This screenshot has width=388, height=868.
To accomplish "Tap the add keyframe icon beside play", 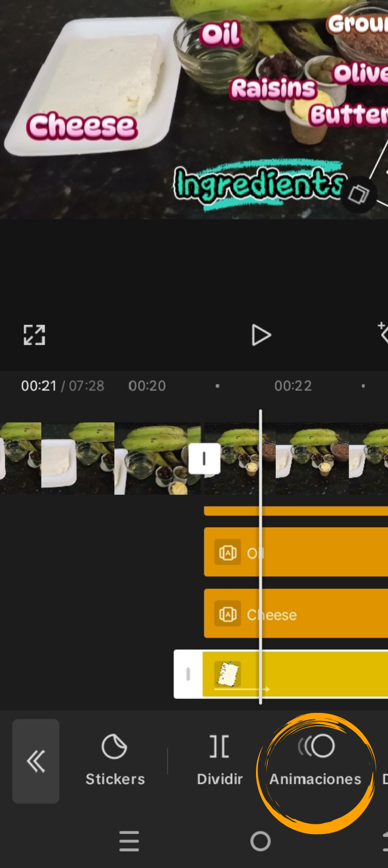I will click(x=383, y=332).
